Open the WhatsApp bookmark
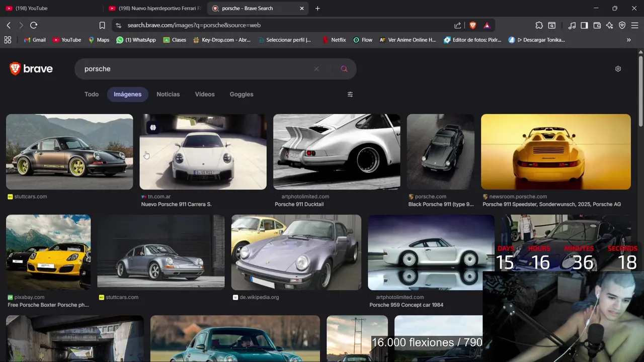The width and height of the screenshot is (644, 362). (136, 40)
